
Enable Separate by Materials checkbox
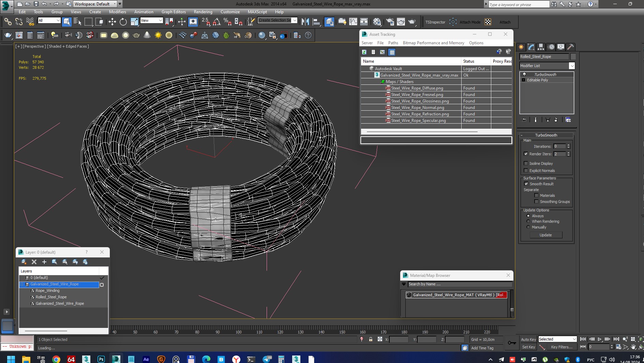click(x=536, y=195)
